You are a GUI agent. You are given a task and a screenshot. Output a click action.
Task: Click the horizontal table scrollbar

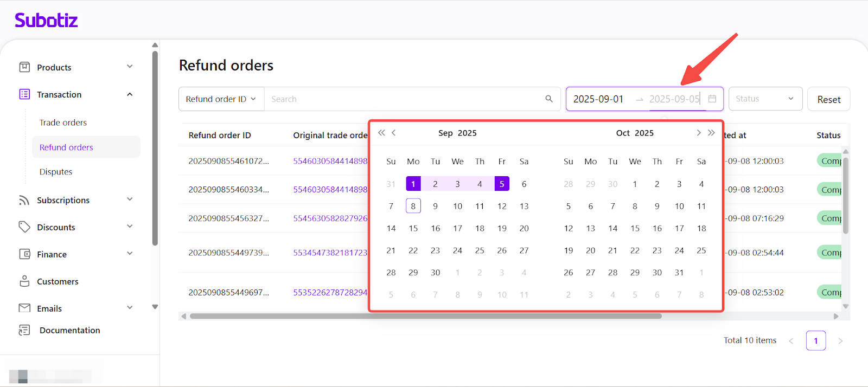point(425,316)
